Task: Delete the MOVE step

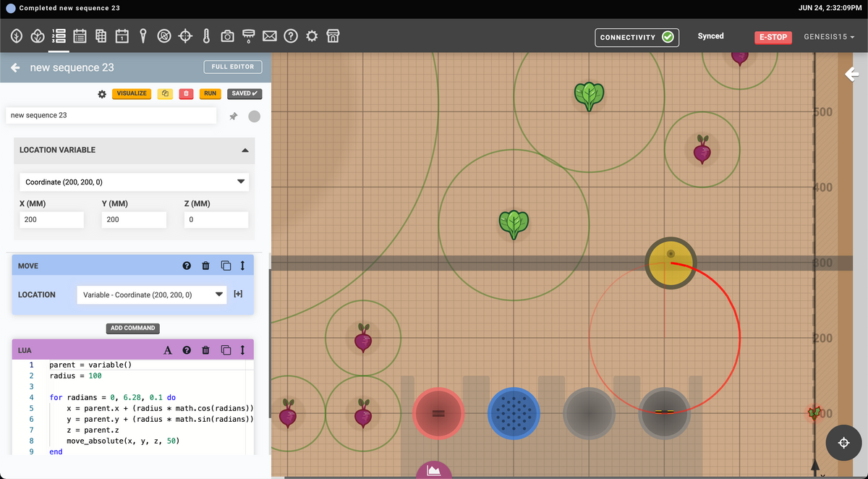Action: point(205,266)
